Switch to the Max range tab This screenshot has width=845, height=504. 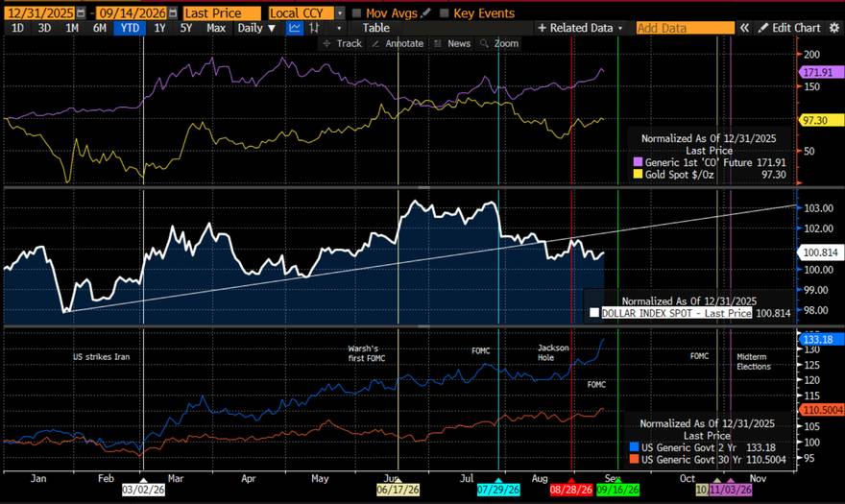tap(216, 28)
